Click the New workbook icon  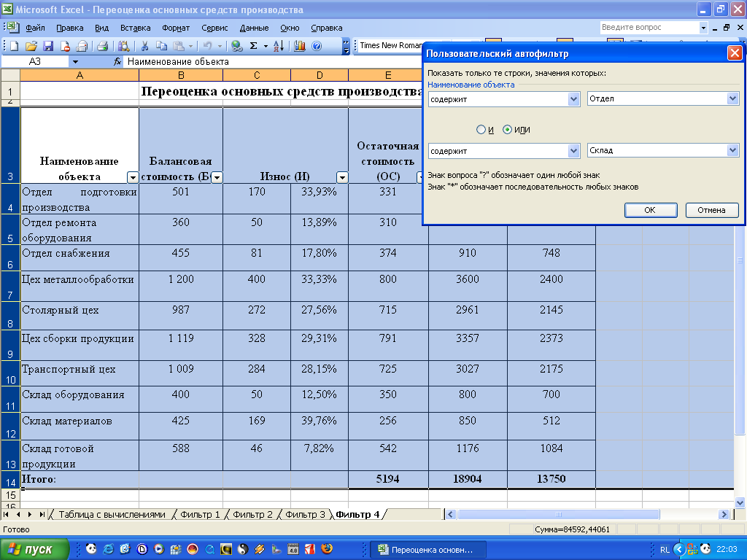coord(14,46)
